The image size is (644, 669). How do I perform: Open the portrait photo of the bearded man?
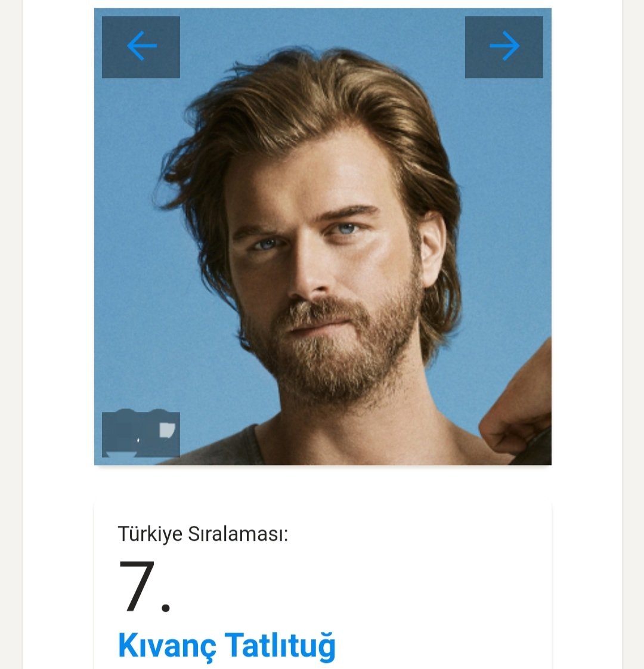tap(323, 236)
